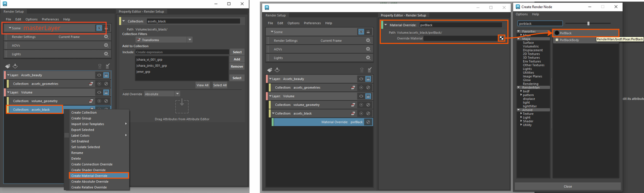The height and width of the screenshot is (193, 644).
Task: Open the Transforms collection filter dropdown
Action: coord(190,40)
